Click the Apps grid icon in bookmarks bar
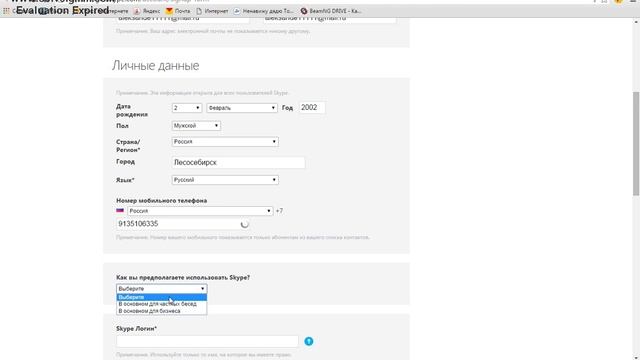Viewport: 640px width, 360px height. point(6,11)
